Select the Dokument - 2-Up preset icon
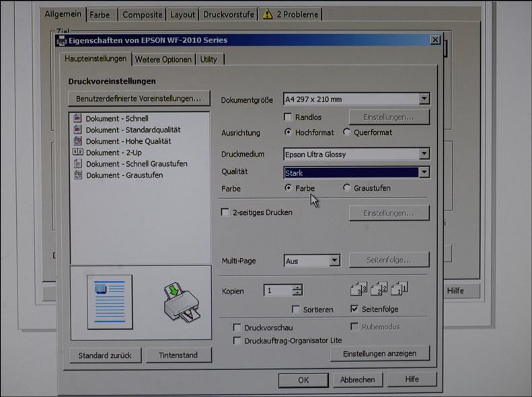The width and height of the screenshot is (532, 397). click(x=77, y=152)
